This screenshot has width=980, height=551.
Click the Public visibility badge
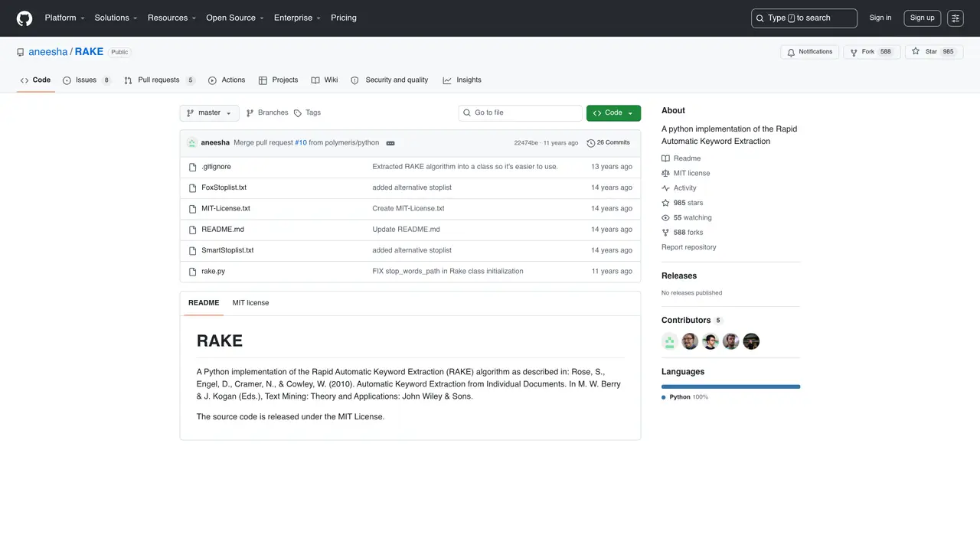[119, 52]
